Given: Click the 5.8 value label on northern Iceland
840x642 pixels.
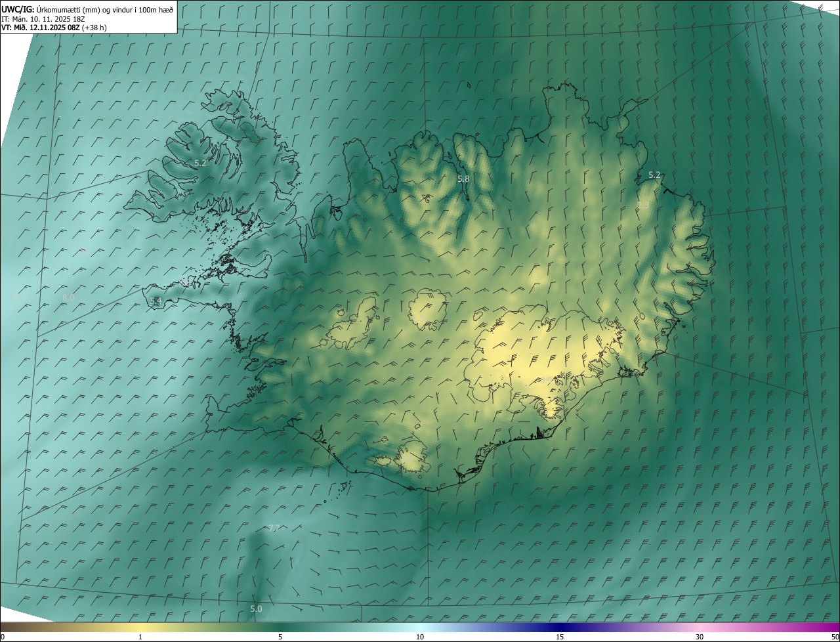Looking at the screenshot, I should (463, 179).
